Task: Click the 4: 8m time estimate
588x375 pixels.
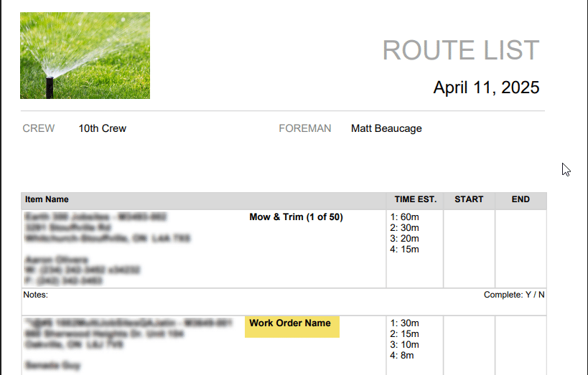Action: click(x=401, y=356)
